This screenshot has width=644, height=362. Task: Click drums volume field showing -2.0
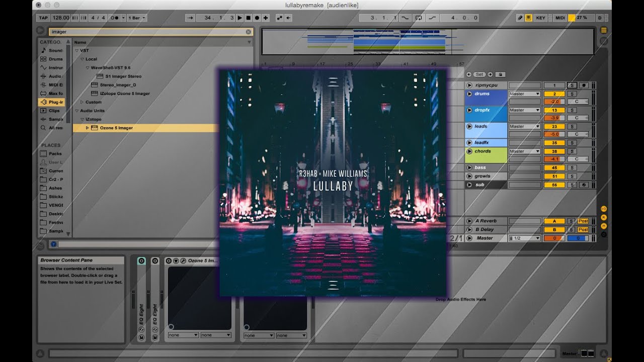tap(554, 102)
